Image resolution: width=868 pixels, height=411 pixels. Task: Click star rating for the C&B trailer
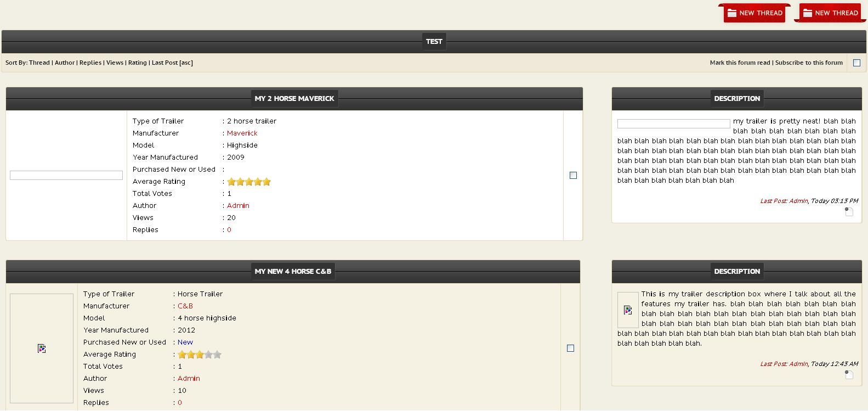(200, 355)
